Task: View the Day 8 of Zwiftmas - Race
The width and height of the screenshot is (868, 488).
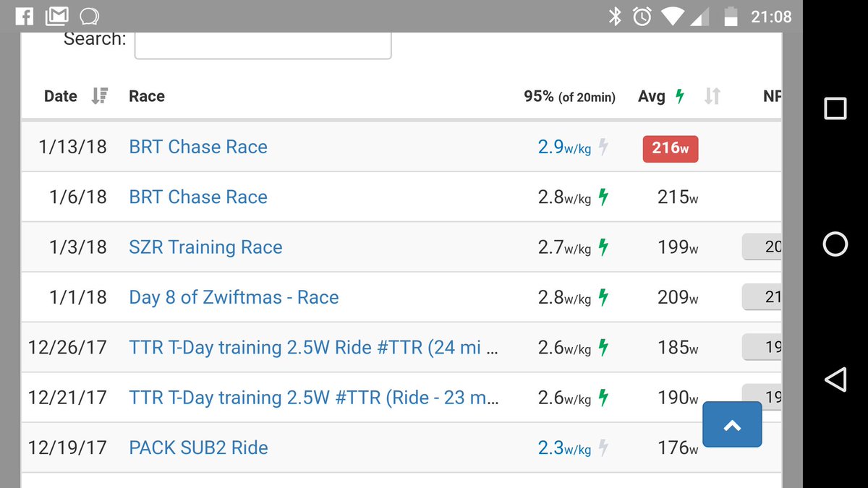Action: 234,296
